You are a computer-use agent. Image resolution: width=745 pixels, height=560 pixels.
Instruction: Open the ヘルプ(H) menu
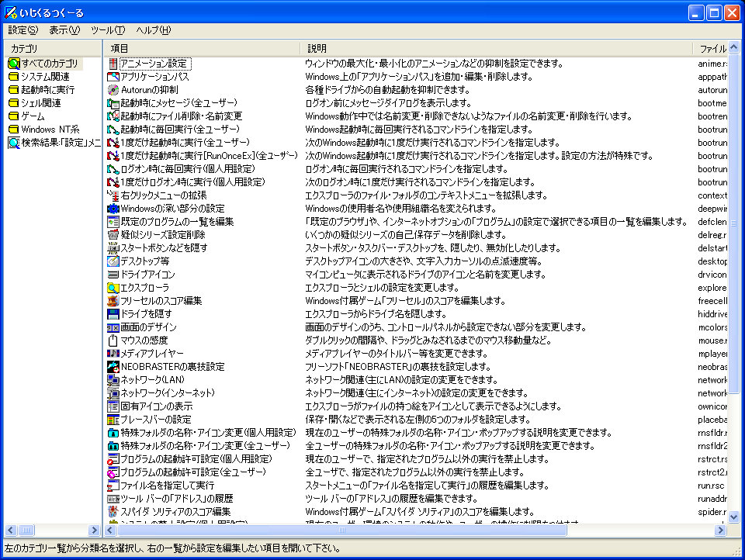point(153,30)
